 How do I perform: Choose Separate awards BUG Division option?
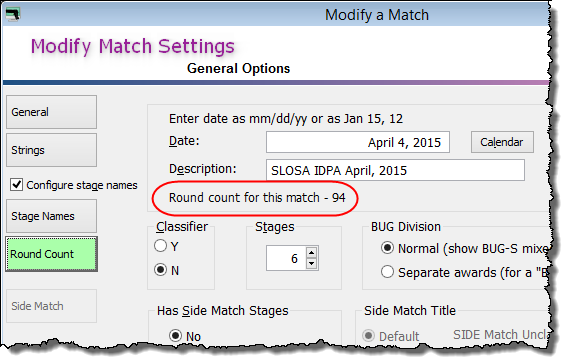coord(387,271)
